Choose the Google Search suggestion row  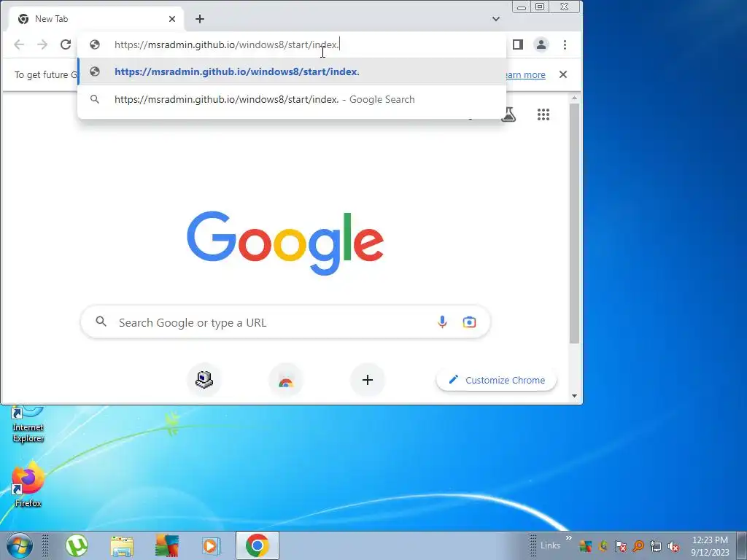coord(292,99)
